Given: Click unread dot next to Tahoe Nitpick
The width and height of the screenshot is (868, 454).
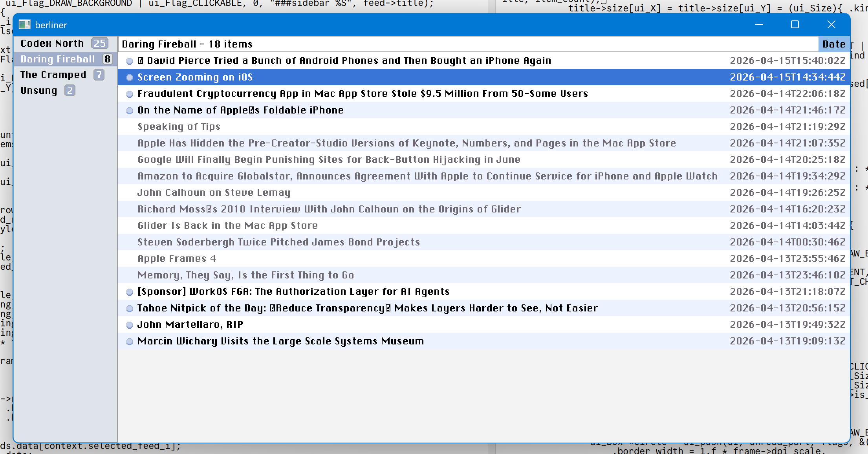Looking at the screenshot, I should (x=130, y=308).
